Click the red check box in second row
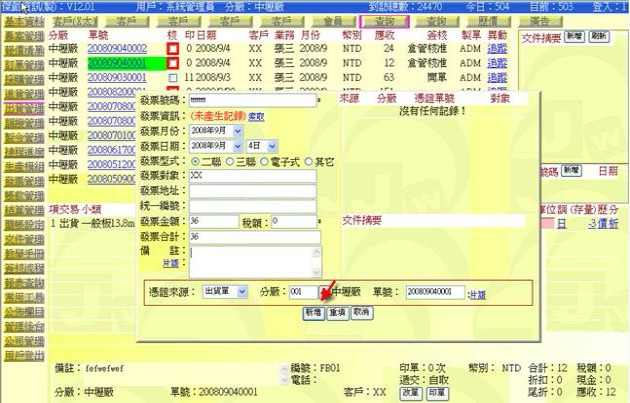Image resolution: width=630 pixels, height=403 pixels. pos(173,63)
